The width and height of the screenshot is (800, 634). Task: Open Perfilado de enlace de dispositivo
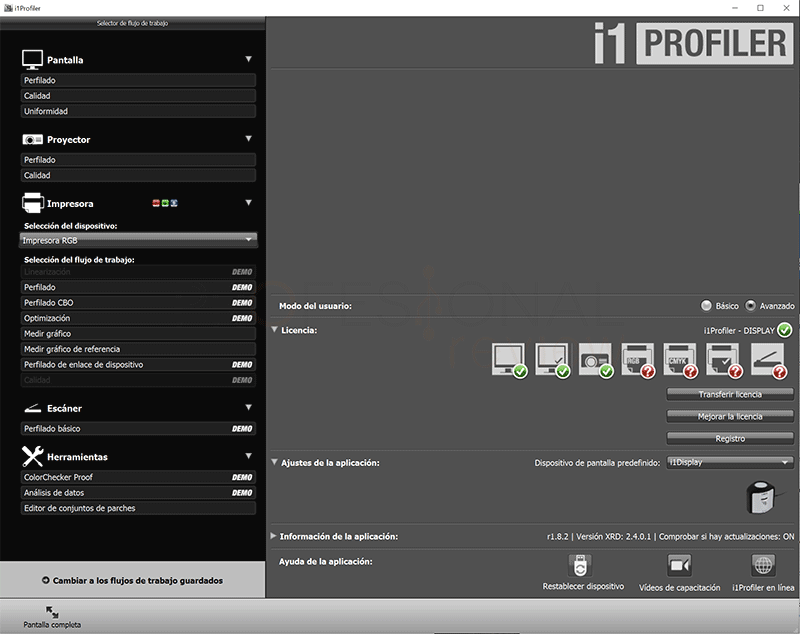(138, 365)
